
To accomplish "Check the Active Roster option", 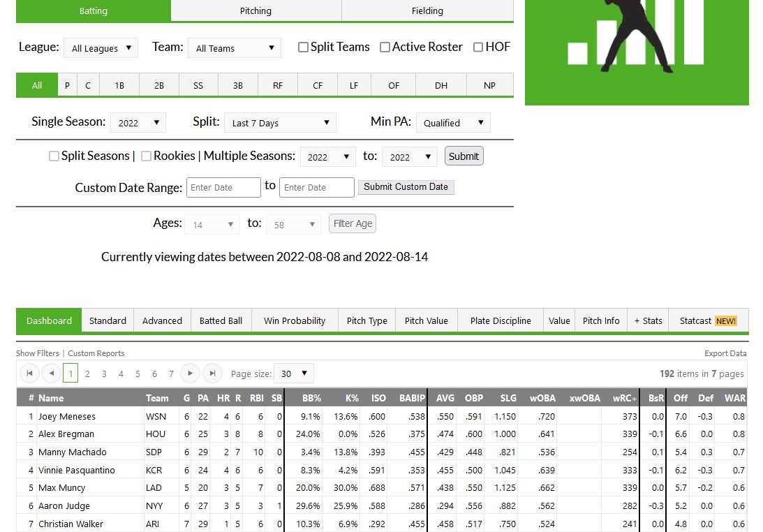I will point(385,47).
